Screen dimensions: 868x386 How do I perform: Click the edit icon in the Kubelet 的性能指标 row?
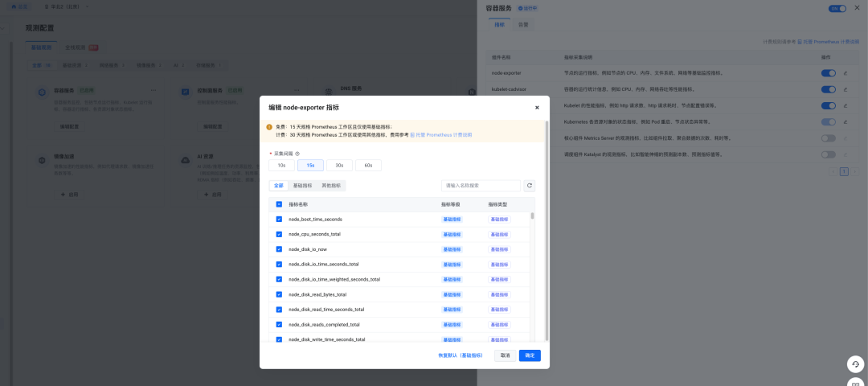(x=845, y=106)
